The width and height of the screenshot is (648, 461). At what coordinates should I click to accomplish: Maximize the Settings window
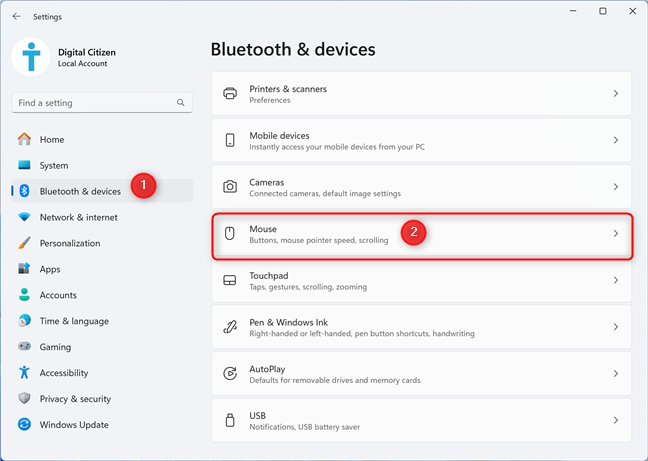tap(603, 11)
